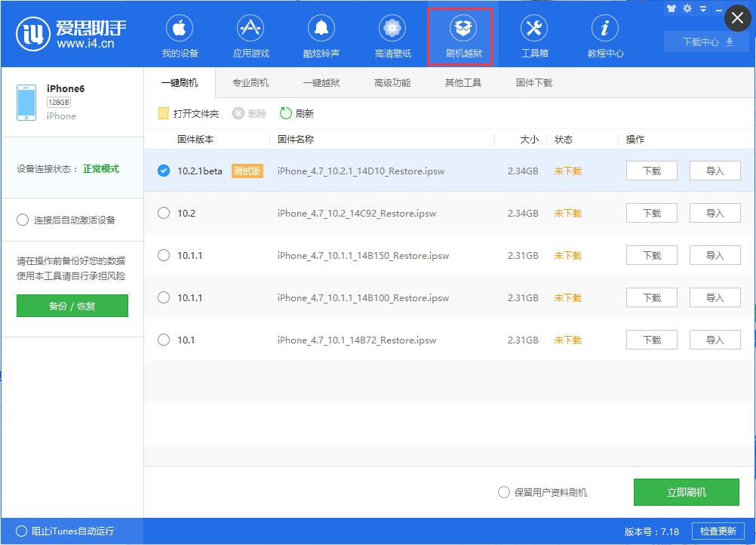Enable 保留用户资料刷机 option

tap(503, 492)
